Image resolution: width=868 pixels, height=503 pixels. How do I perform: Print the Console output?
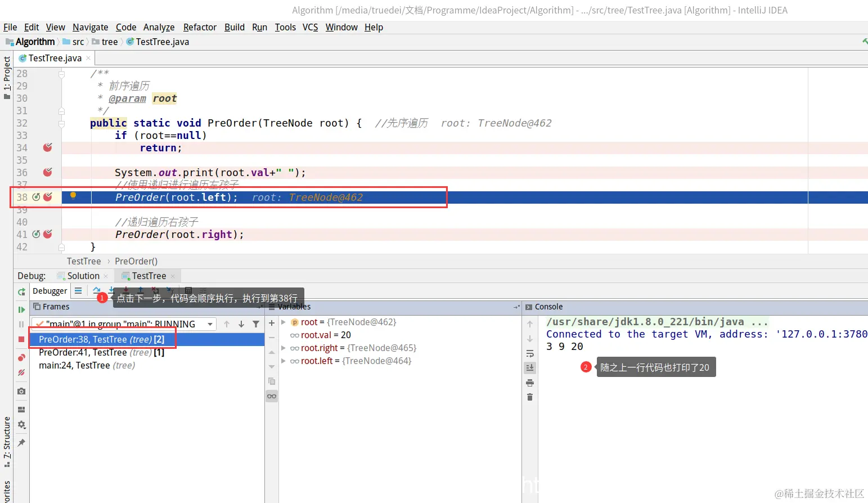(530, 383)
